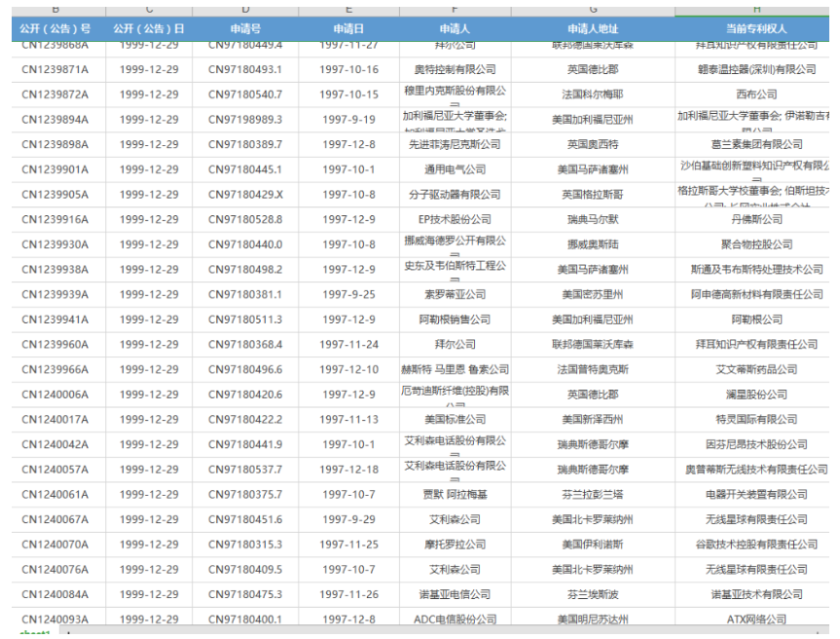Image resolution: width=840 pixels, height=639 pixels.
Task: Select the date 1997-9-25
Action: [348, 294]
